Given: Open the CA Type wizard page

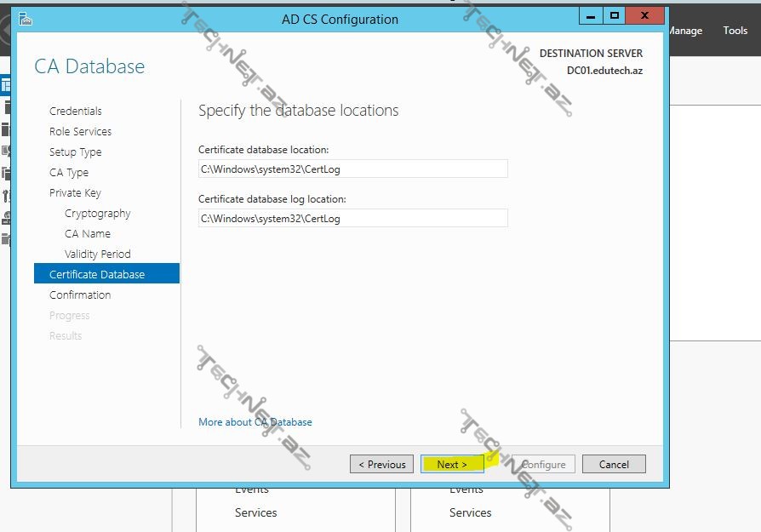Looking at the screenshot, I should [69, 173].
